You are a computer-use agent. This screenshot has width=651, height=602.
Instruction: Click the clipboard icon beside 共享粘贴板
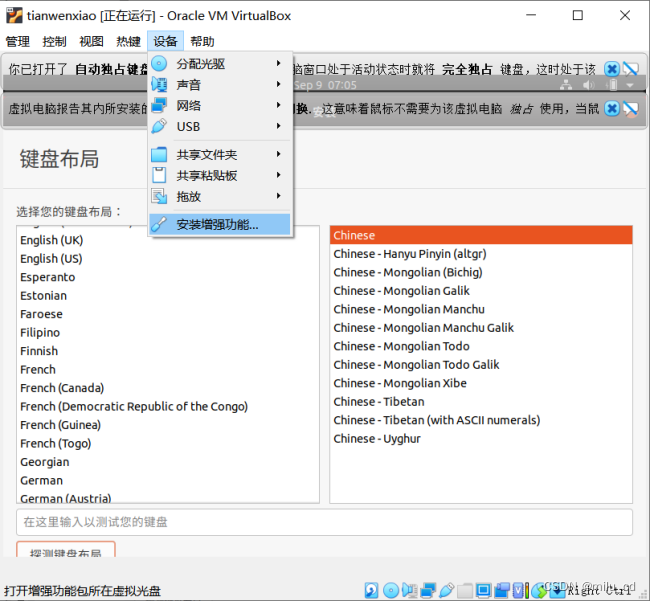coord(159,175)
